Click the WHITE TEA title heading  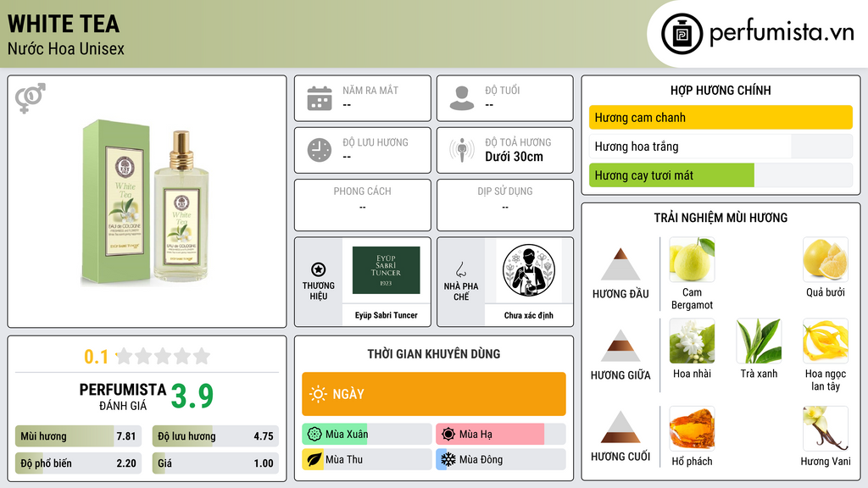(64, 24)
